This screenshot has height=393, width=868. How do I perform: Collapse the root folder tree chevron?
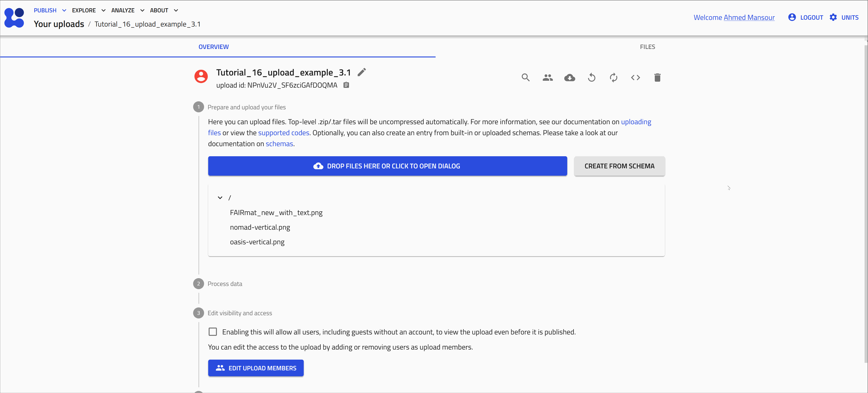[220, 198]
